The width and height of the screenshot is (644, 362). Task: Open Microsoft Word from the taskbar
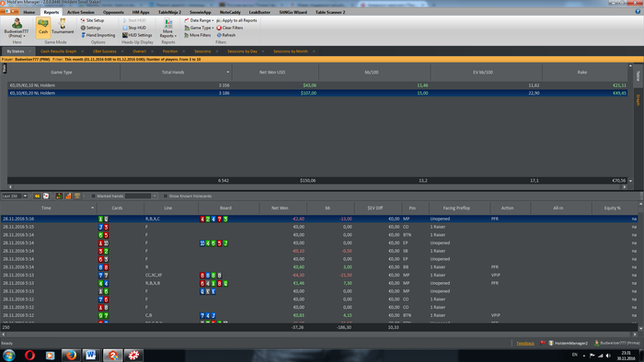point(91,355)
